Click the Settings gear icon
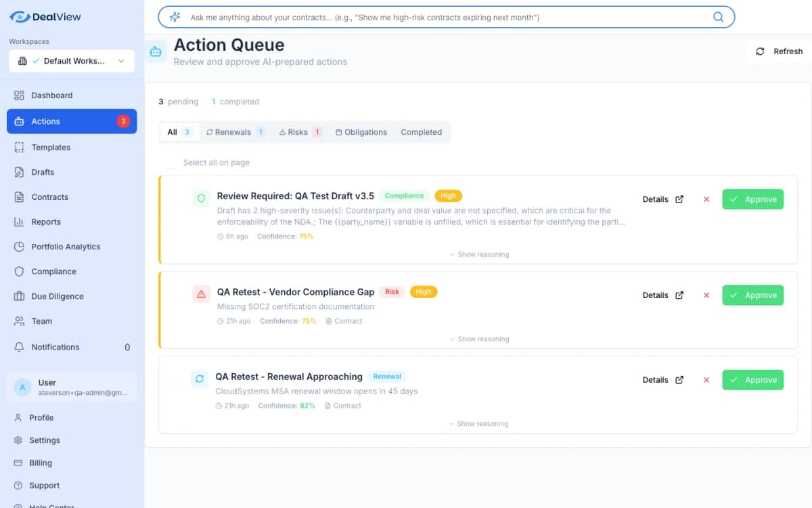Screen dimensions: 812x508 18,440
